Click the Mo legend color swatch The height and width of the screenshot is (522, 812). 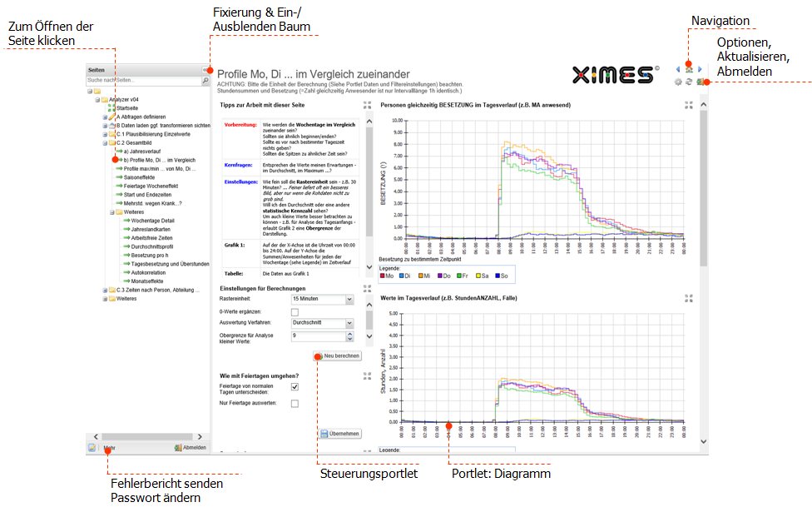click(383, 276)
